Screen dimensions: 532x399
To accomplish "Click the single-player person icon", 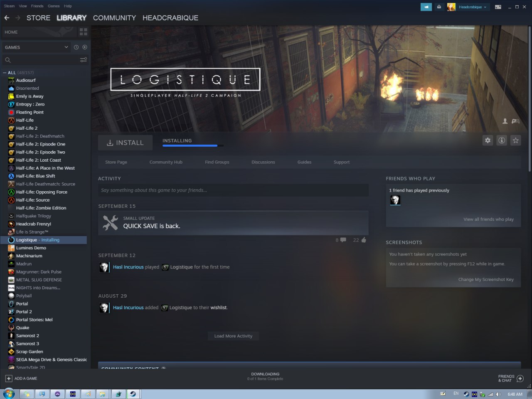I will (505, 121).
